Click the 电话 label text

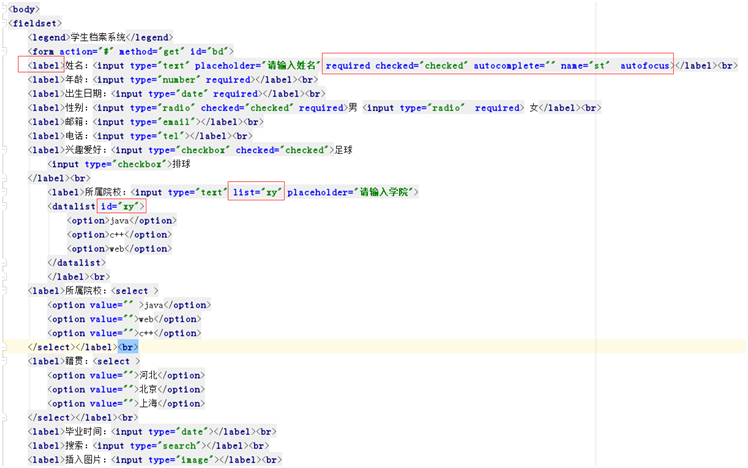click(74, 136)
